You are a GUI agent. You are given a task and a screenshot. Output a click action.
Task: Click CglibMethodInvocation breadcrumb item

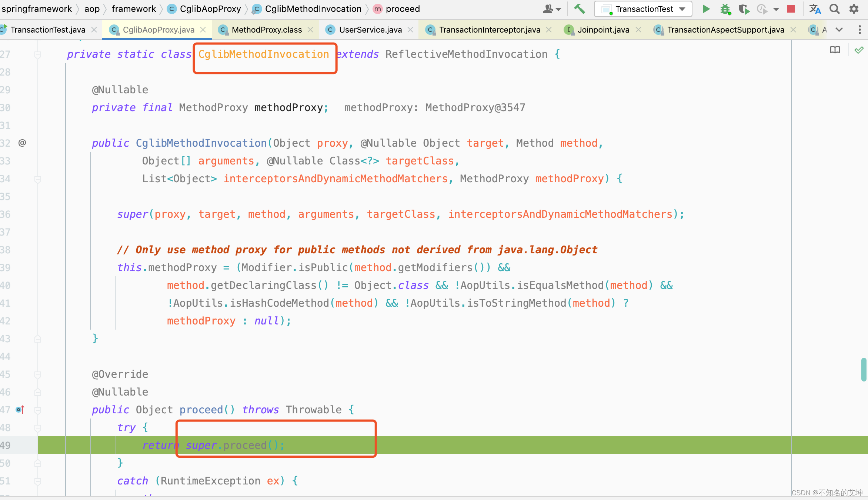coord(307,9)
